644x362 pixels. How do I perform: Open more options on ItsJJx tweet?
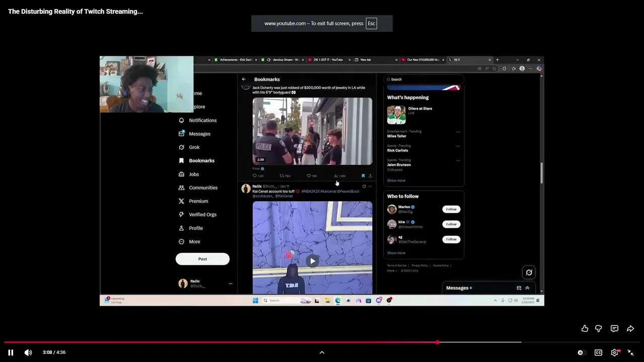[x=370, y=187]
